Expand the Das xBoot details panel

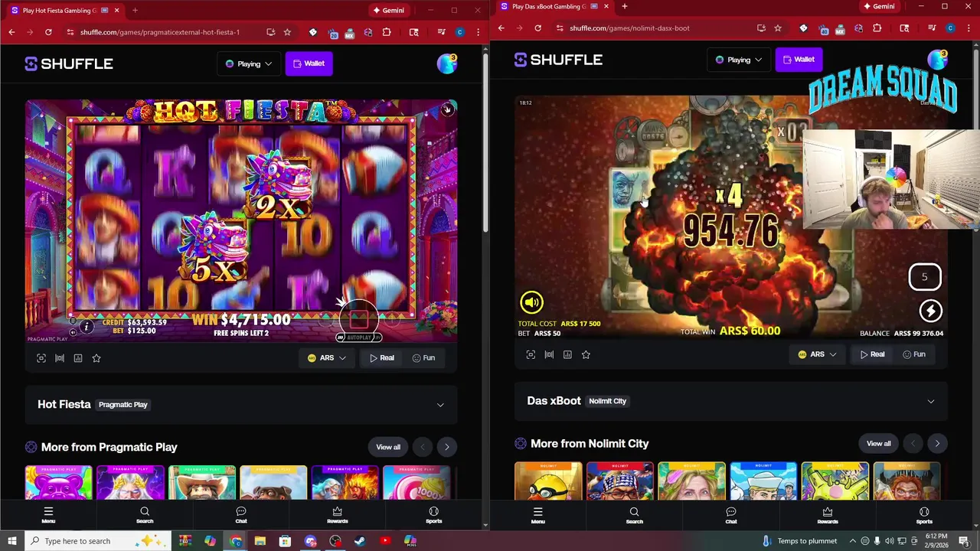(x=930, y=401)
